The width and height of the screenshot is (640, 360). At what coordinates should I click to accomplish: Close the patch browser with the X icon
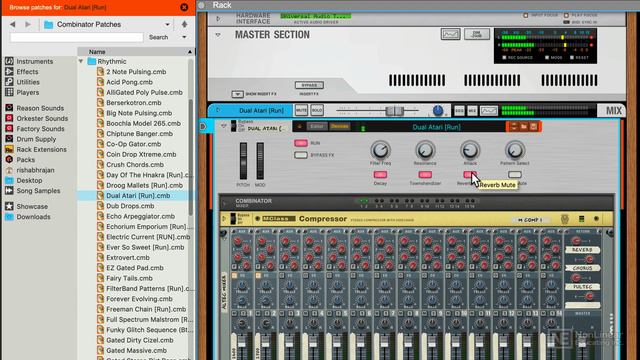click(x=184, y=7)
